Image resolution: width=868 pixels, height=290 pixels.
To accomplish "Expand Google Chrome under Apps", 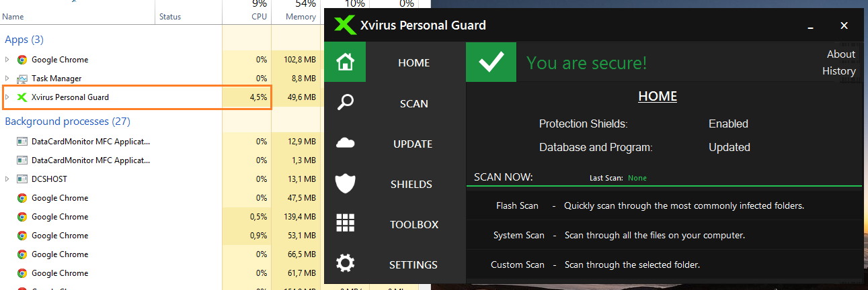I will [7, 60].
